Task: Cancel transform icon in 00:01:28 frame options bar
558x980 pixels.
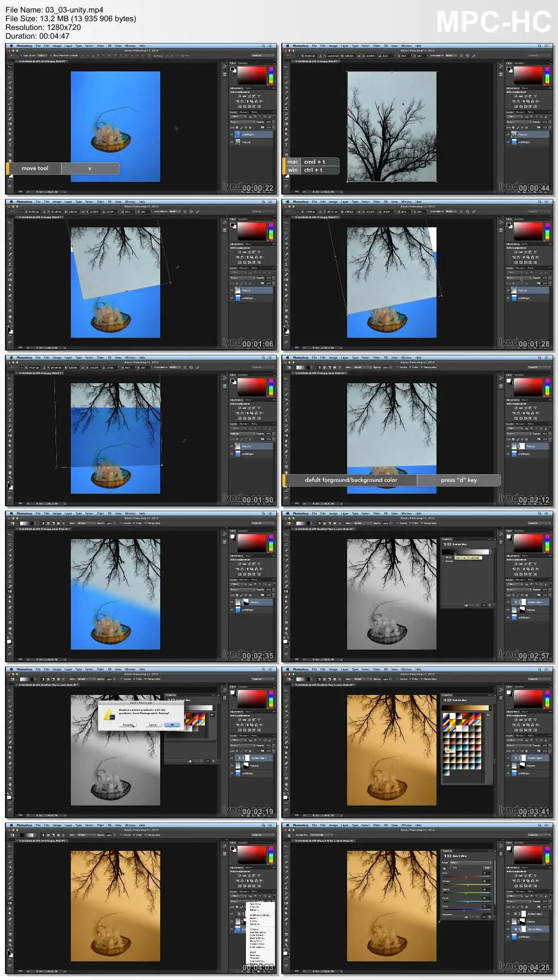Action: point(468,211)
